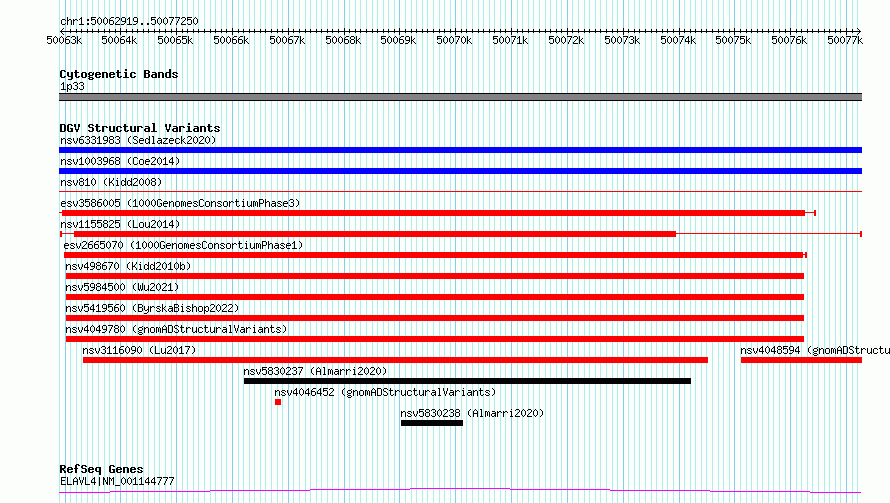Click the 50073k ruler position
Image resolution: width=890 pixels, height=503 pixels.
(622, 40)
